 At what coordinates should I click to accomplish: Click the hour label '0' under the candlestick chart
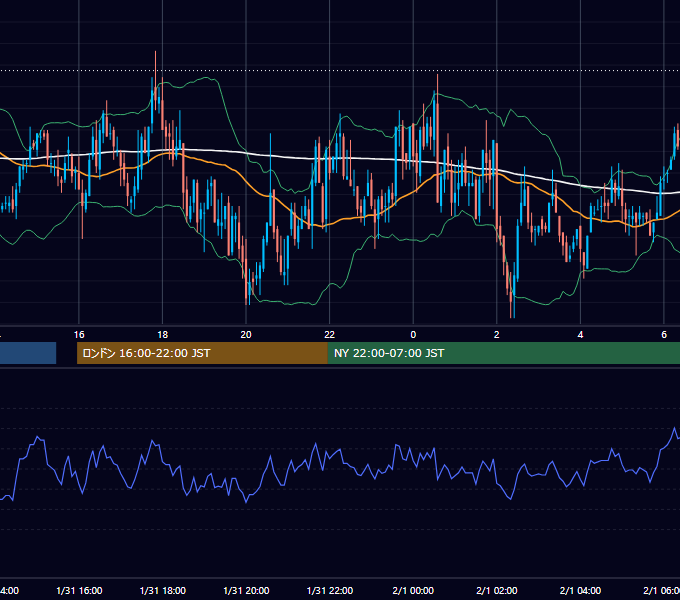(x=413, y=335)
